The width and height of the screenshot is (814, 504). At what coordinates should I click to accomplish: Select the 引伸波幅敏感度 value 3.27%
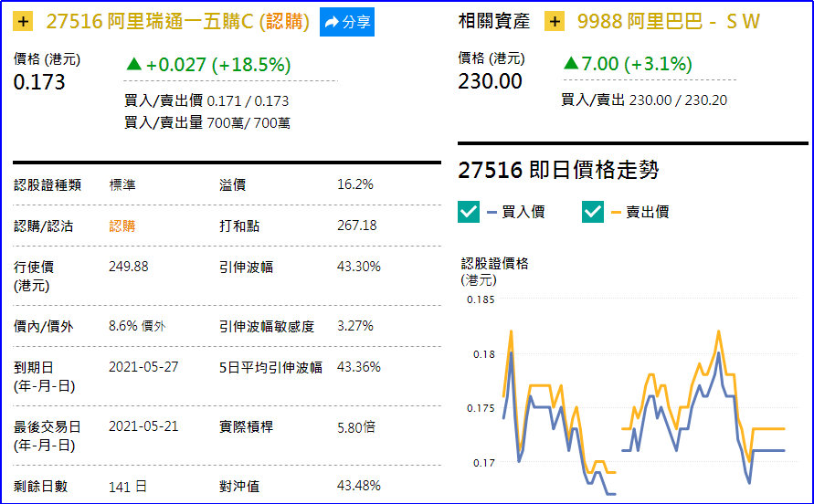click(355, 326)
